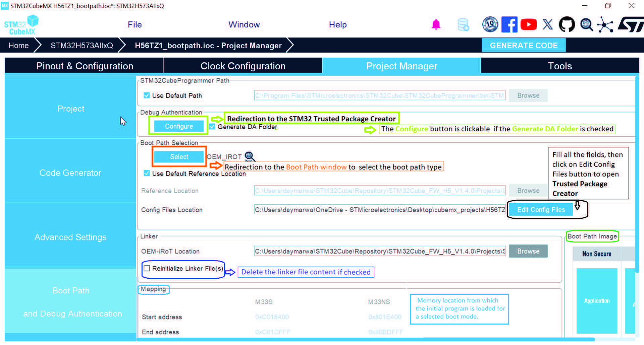Switch to Pinout & Configuration tab

point(84,66)
